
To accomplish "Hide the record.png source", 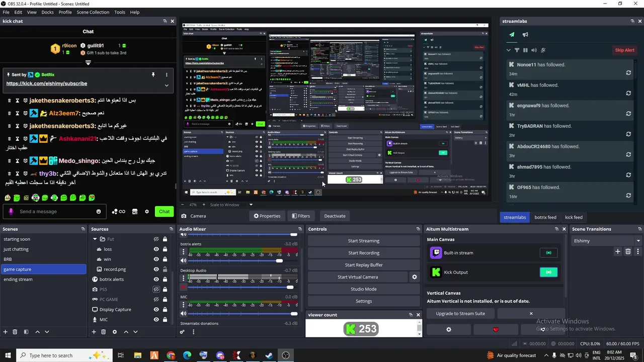I will click(156, 269).
